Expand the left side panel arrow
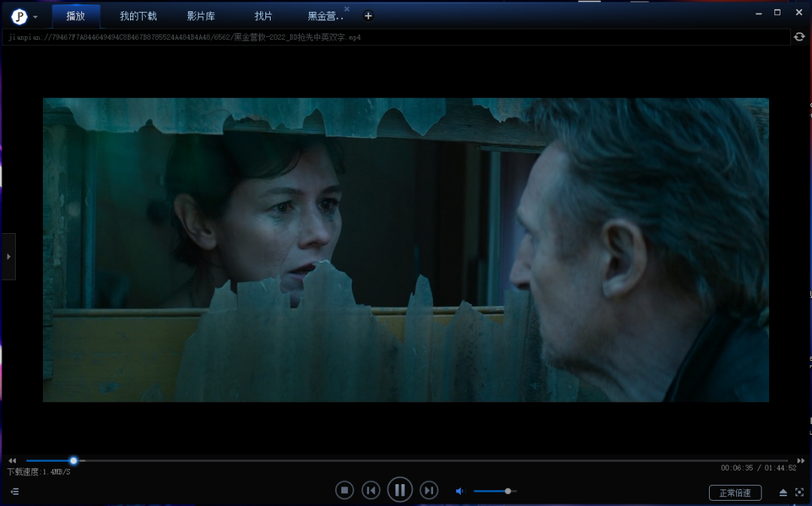The width and height of the screenshot is (812, 506). (9, 256)
